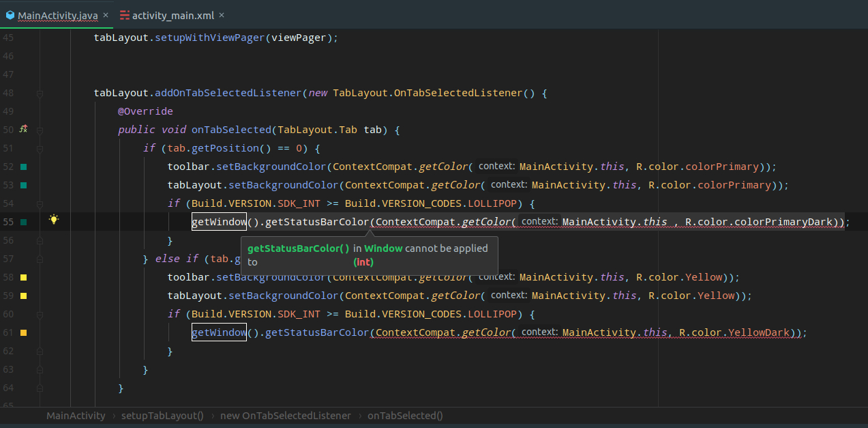Open Yellow color swatch on line 59 gutter
The height and width of the screenshot is (428, 868).
coord(23,296)
